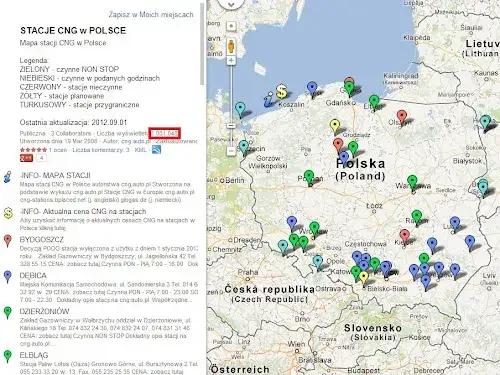This screenshot has width=500, height=375.
Task: Click the pan-down arrow on the map compass
Action: pos(231,4)
